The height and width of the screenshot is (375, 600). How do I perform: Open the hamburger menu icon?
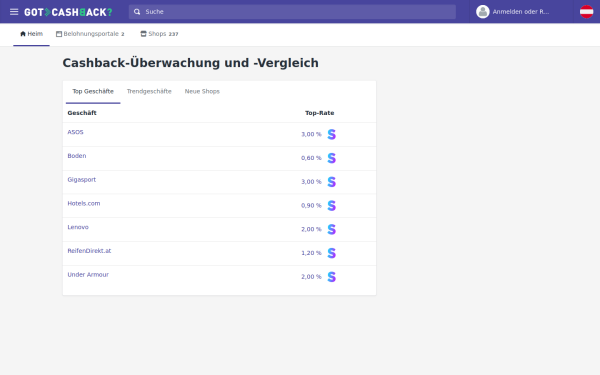[x=14, y=12]
